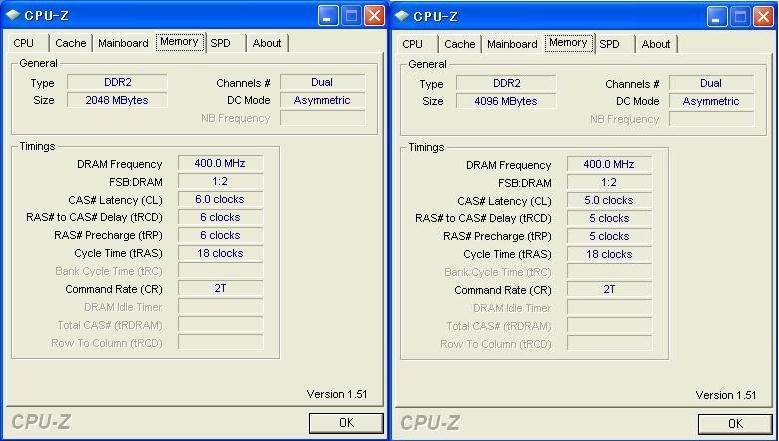Click 1:2 FSB:DRAM value in right window
Screen dimensions: 779x441
609,183
